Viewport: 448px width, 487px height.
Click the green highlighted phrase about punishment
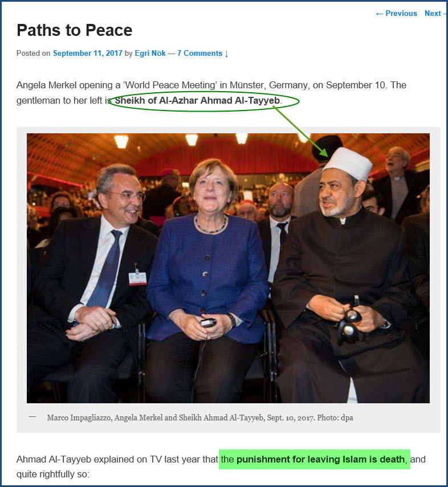point(314,459)
